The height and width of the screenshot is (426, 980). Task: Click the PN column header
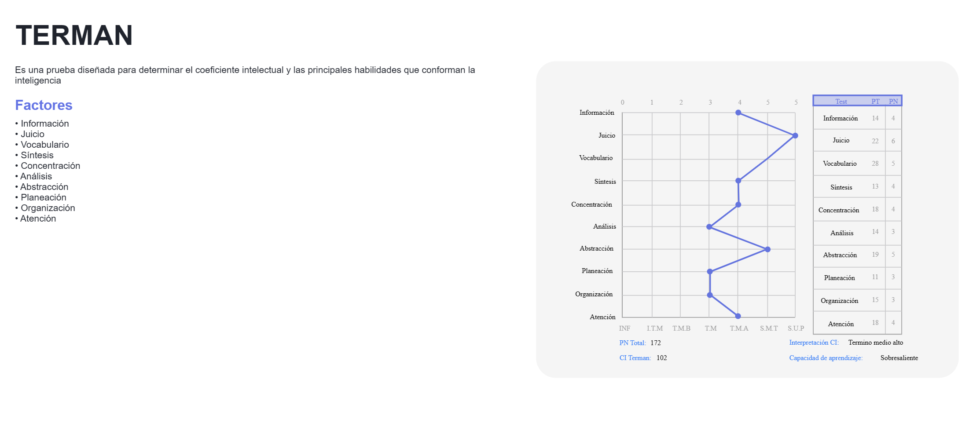893,102
